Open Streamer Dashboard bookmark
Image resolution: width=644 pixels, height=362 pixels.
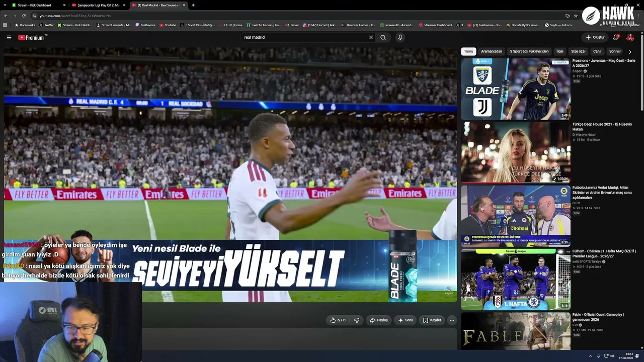click(x=435, y=25)
